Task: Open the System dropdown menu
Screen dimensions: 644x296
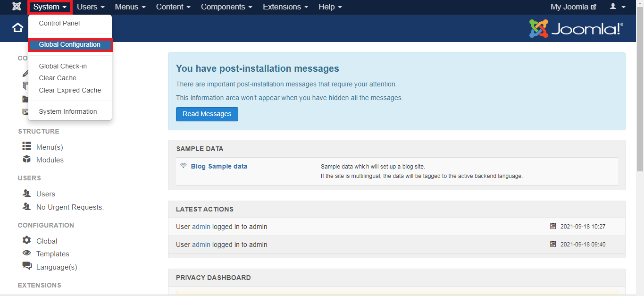Action: click(x=50, y=7)
